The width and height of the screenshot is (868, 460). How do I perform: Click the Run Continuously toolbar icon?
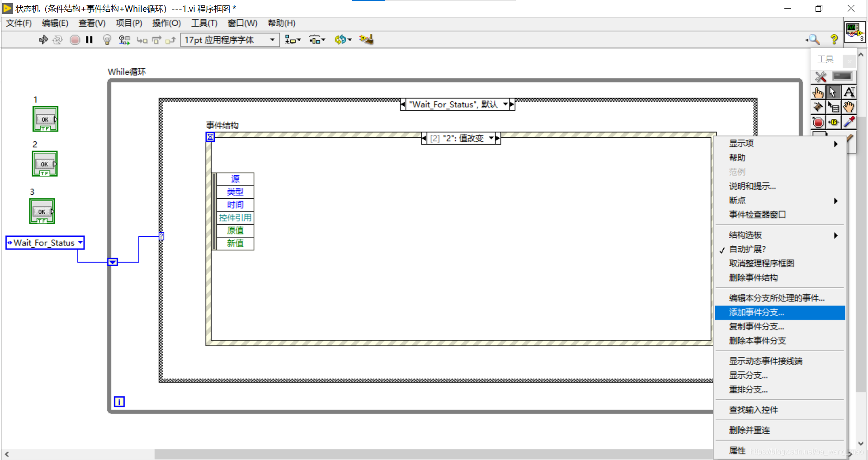57,40
